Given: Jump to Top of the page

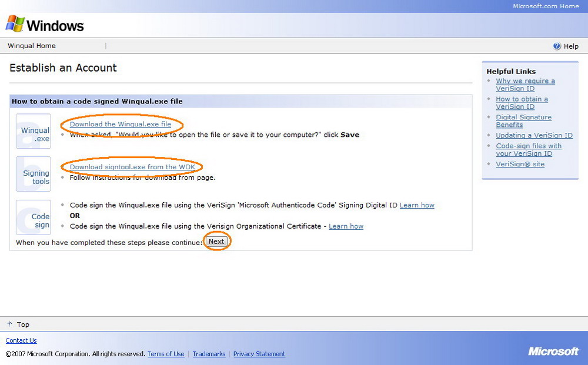Looking at the screenshot, I should (x=23, y=324).
